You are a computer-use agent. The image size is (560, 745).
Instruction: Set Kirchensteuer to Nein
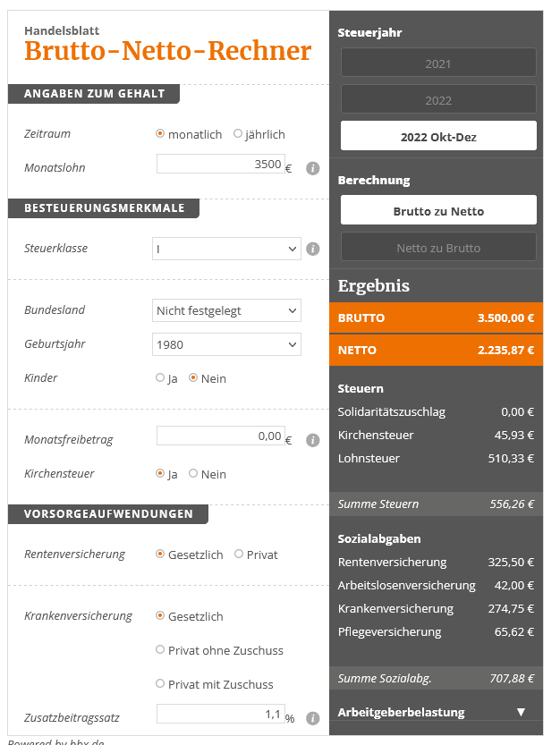[193, 473]
